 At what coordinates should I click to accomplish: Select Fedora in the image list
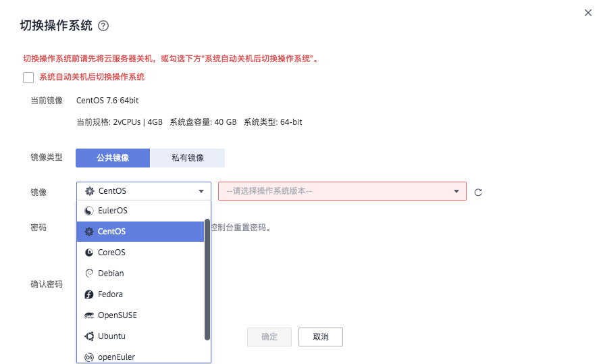[x=140, y=294]
